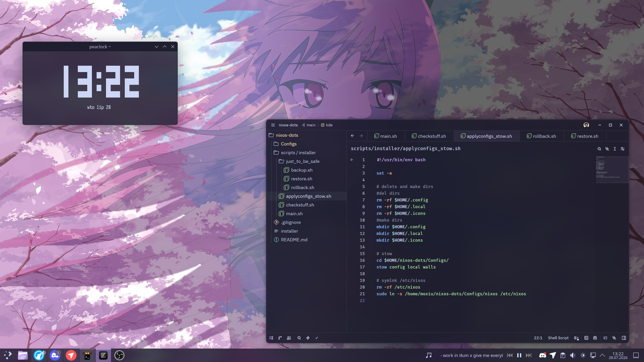
Task: Click the scripts/installer/applyconfigs_stow.sh breadcrumb path
Action: (x=406, y=148)
